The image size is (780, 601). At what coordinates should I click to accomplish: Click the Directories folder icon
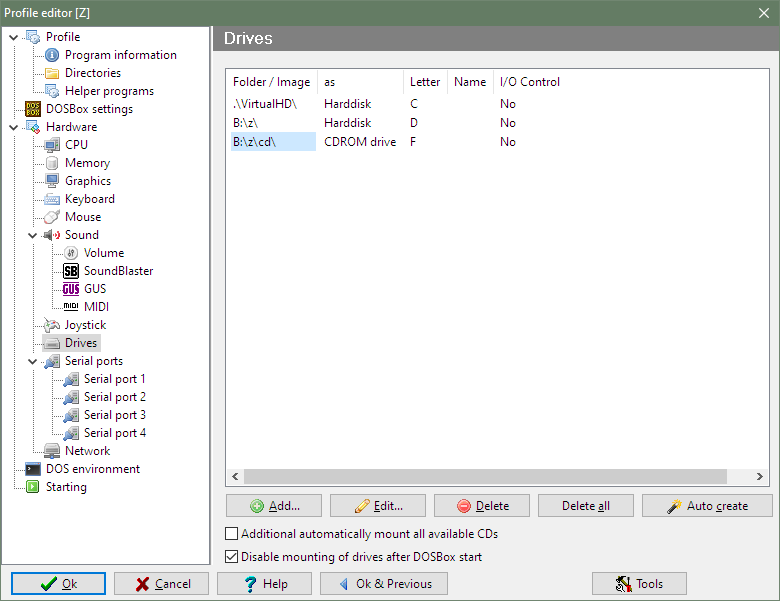tap(52, 73)
